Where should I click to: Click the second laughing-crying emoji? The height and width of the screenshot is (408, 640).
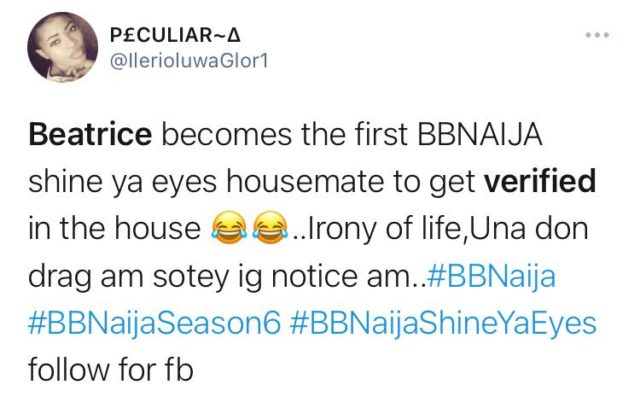[x=270, y=228]
